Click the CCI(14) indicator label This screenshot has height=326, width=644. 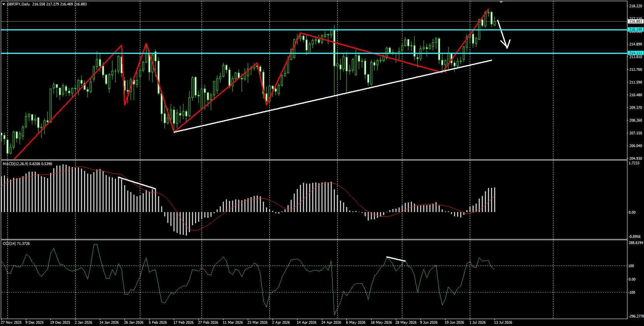click(8, 244)
